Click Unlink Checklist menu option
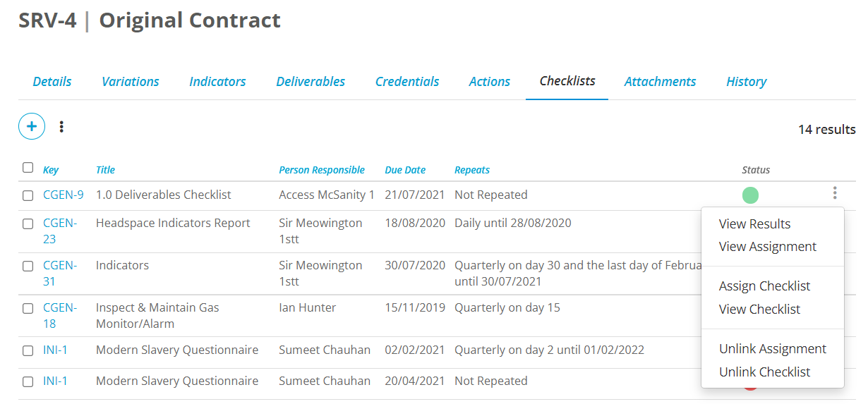868x404 pixels. click(x=764, y=372)
